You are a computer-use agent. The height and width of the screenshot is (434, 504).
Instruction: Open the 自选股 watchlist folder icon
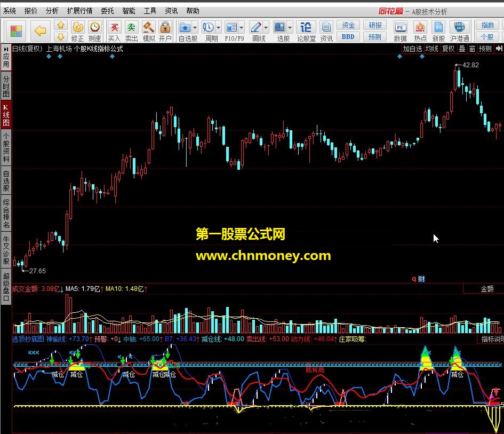point(185,27)
